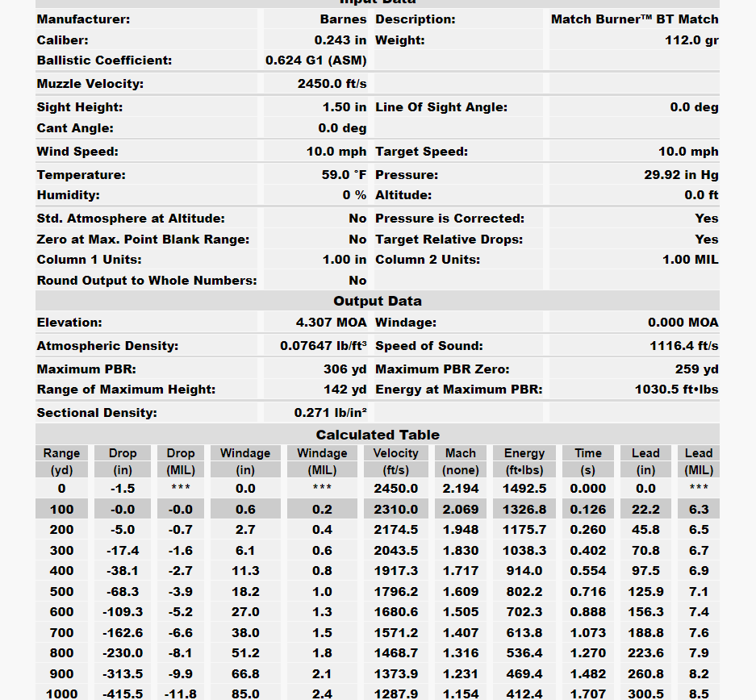
Task: Click time cell '0.402'
Action: 587,550
